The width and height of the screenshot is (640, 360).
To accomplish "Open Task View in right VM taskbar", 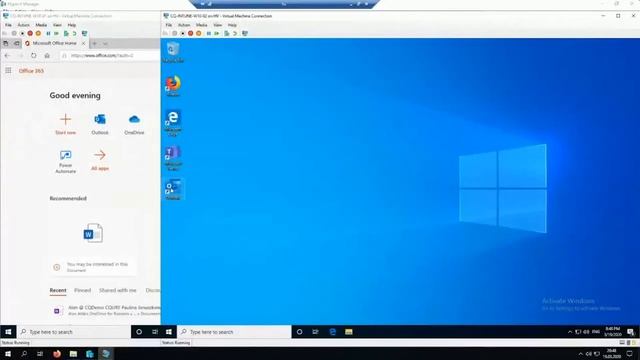I will (x=316, y=332).
